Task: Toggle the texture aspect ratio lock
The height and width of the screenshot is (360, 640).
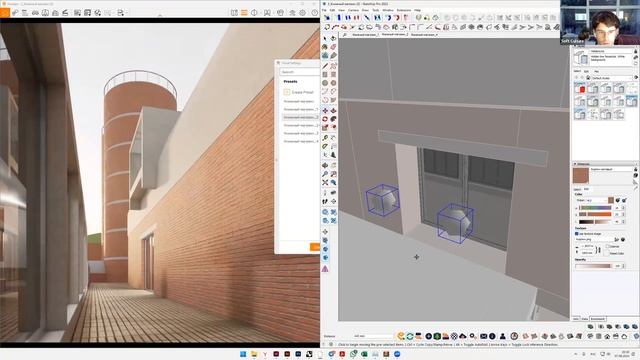Action: [599, 249]
